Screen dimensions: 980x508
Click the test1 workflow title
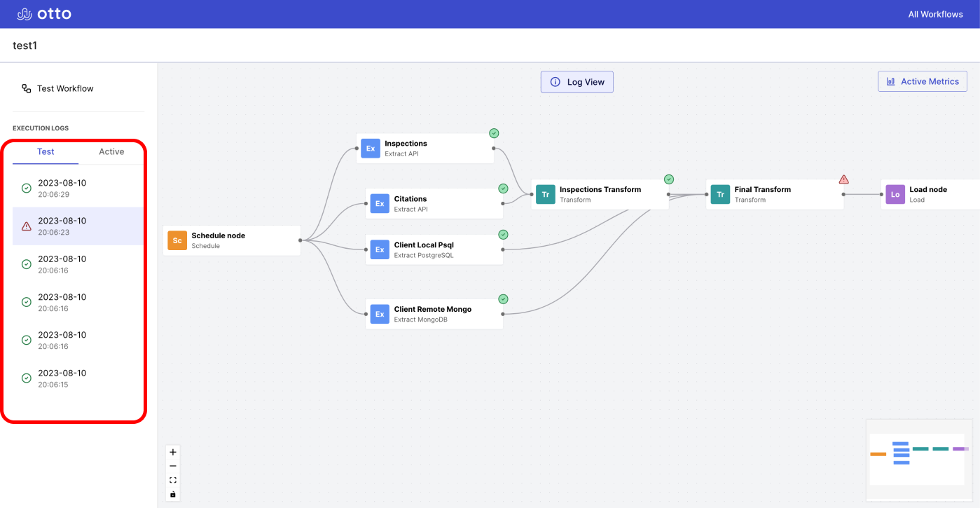point(25,46)
